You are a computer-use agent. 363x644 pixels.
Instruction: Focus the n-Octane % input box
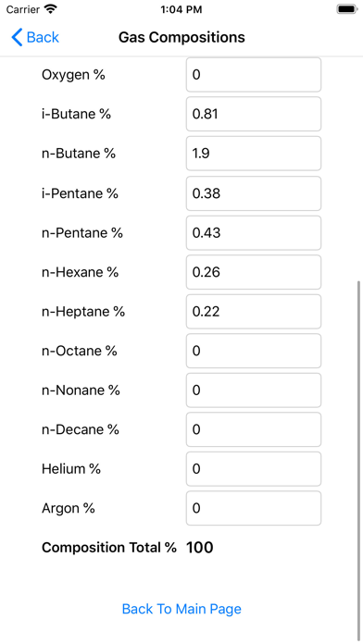point(254,351)
